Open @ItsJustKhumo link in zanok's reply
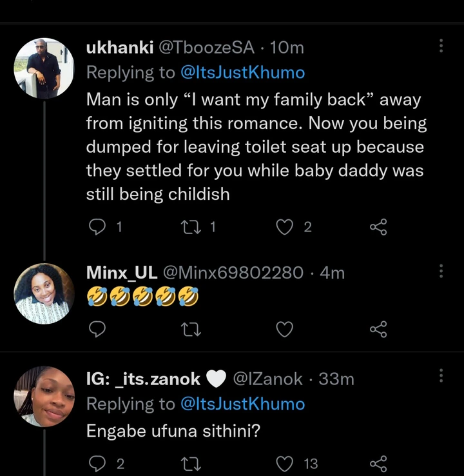Image resolution: width=464 pixels, height=476 pixels. [x=242, y=404]
